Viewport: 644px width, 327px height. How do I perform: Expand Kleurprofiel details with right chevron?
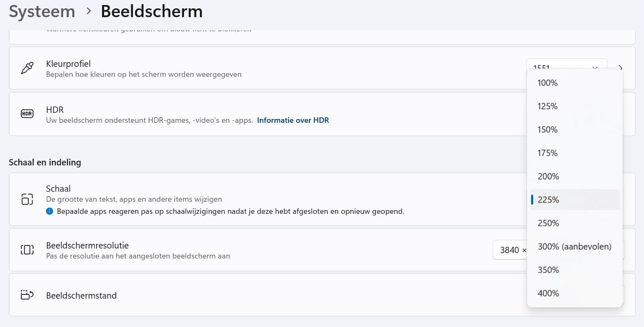coord(621,68)
